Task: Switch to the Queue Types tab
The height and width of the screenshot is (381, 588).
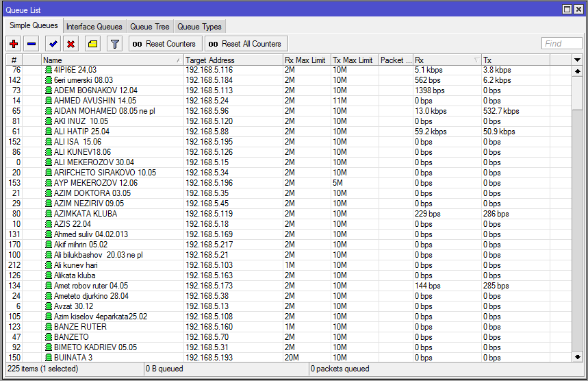Action: [x=199, y=27]
